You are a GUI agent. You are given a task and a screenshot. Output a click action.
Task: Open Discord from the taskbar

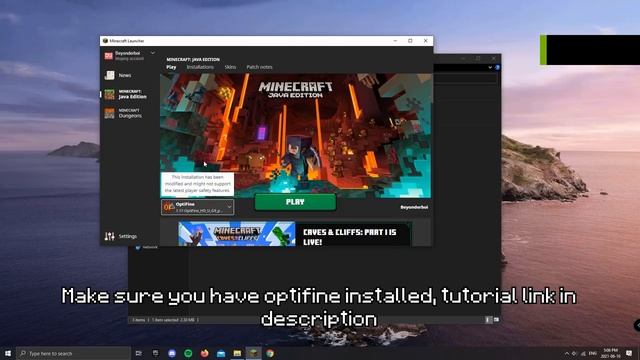pos(172,353)
